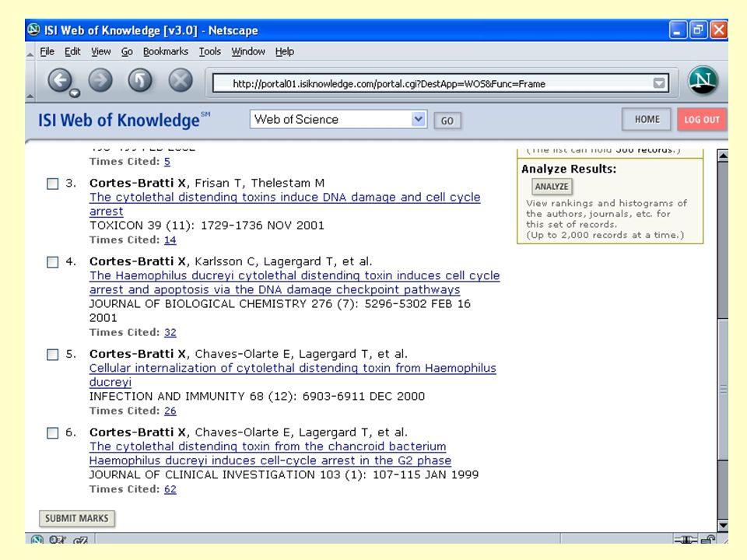
Task: View the 62 citing articles for record 6
Action: click(x=170, y=489)
